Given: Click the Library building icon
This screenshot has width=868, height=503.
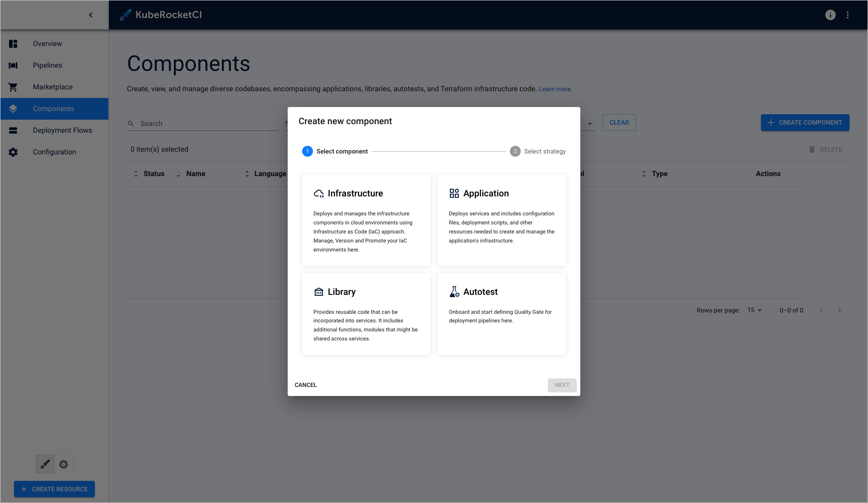Looking at the screenshot, I should pyautogui.click(x=318, y=292).
